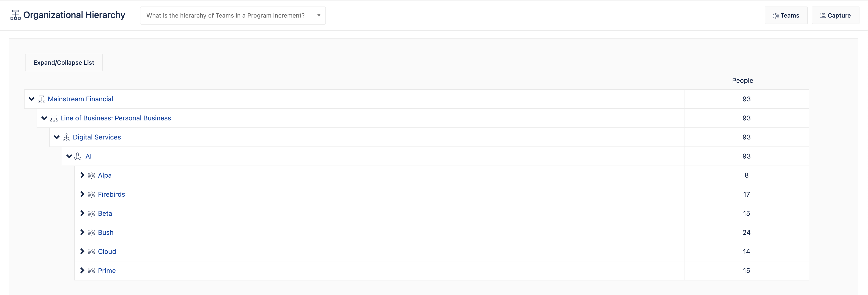Click people count 15 for Prime

click(746, 271)
